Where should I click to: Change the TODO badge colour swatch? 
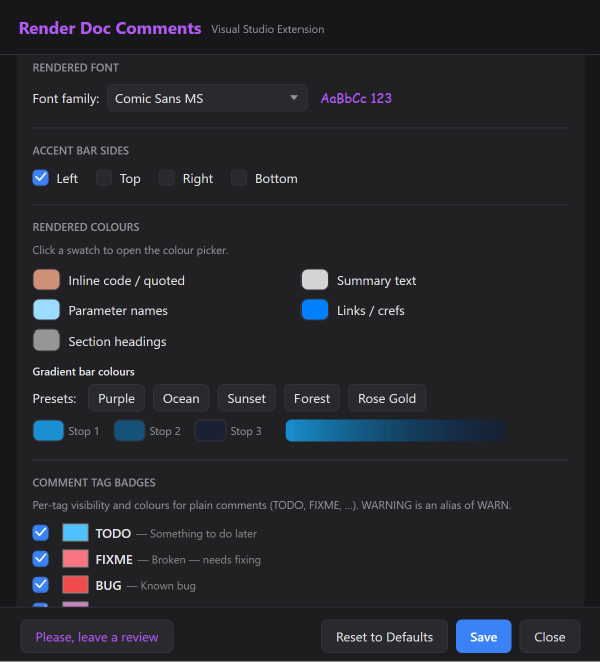click(x=76, y=533)
